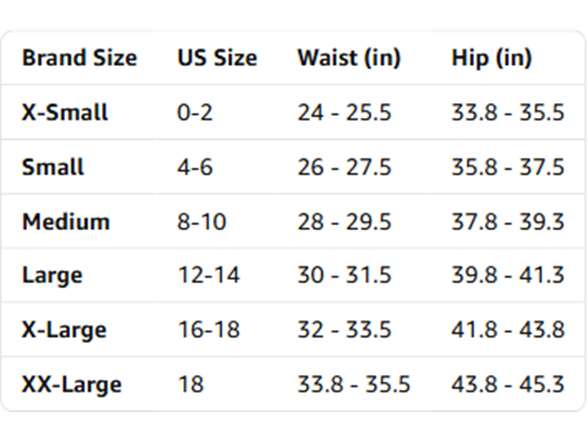Click the US size 16-18 cell

pyautogui.click(x=209, y=329)
